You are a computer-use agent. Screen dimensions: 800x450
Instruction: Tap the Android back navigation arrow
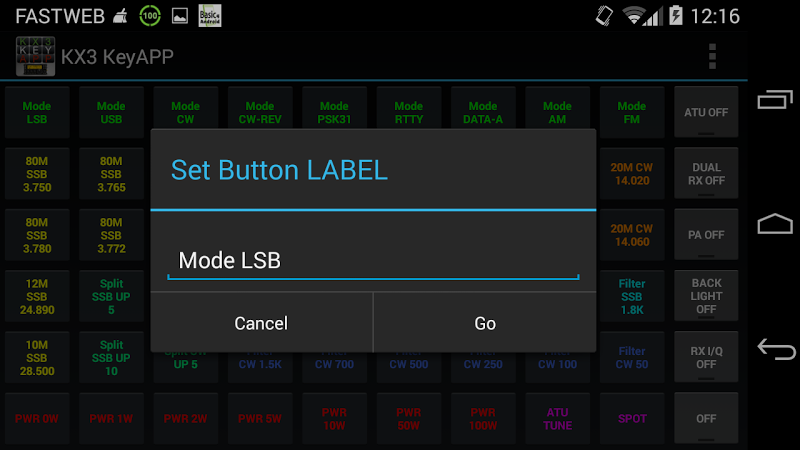776,349
